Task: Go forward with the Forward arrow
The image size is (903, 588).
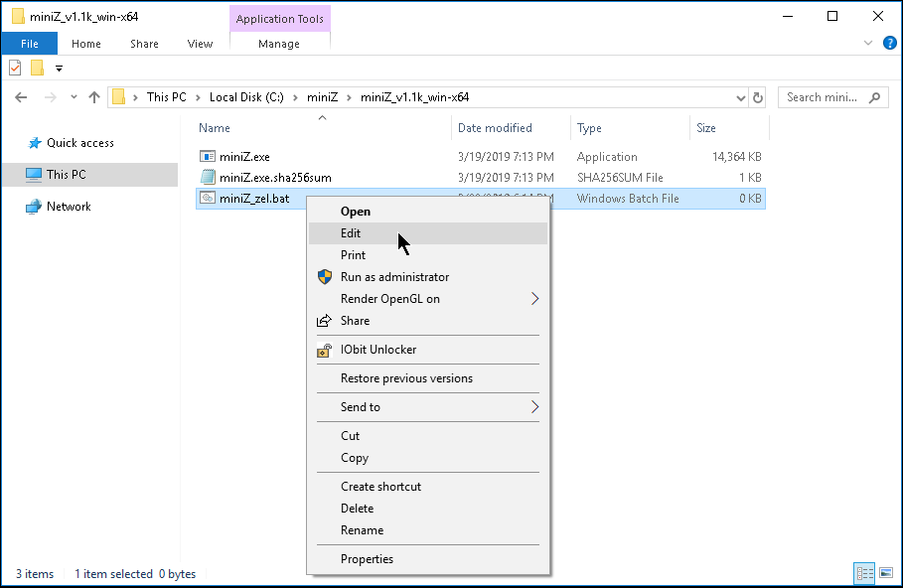Action: (51, 97)
